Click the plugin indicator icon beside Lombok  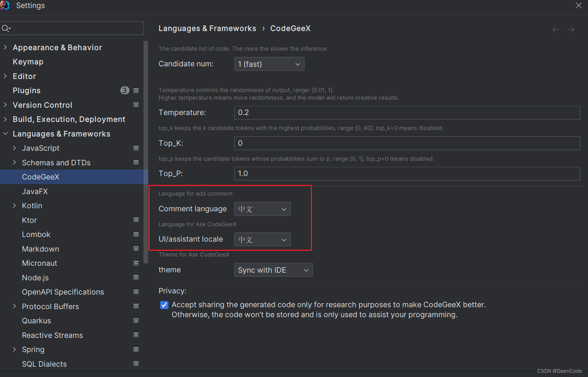(x=136, y=234)
